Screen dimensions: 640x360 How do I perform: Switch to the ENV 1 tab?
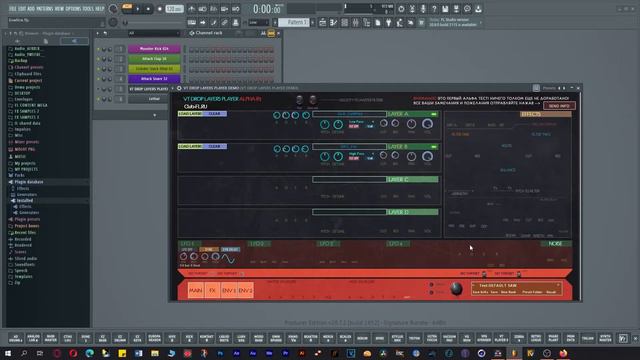pos(229,291)
